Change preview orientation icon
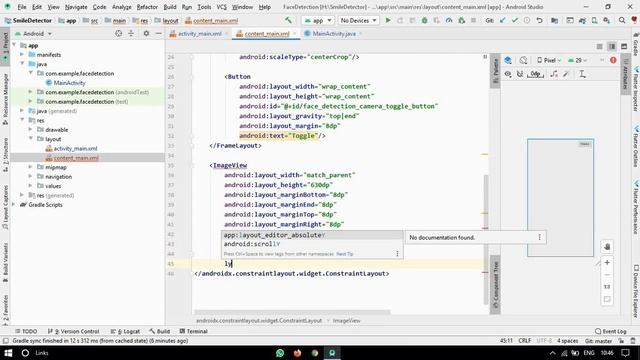 tap(523, 60)
